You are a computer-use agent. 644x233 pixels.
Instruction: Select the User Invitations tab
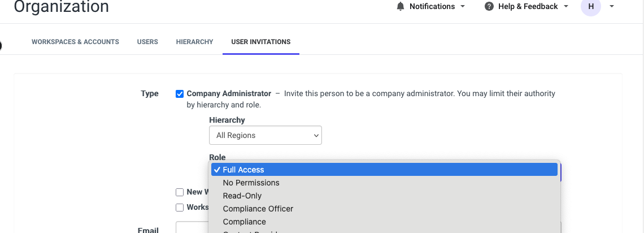pyautogui.click(x=261, y=42)
